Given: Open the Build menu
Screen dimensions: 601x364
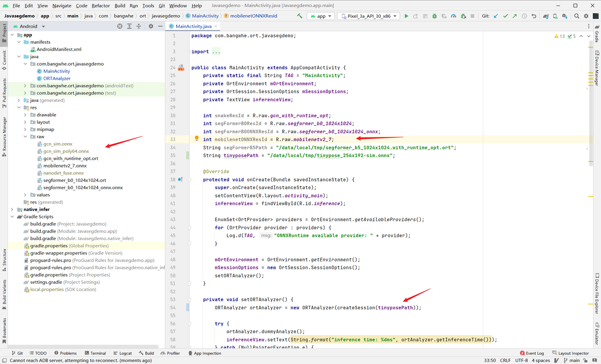Looking at the screenshot, I should pos(120,6).
